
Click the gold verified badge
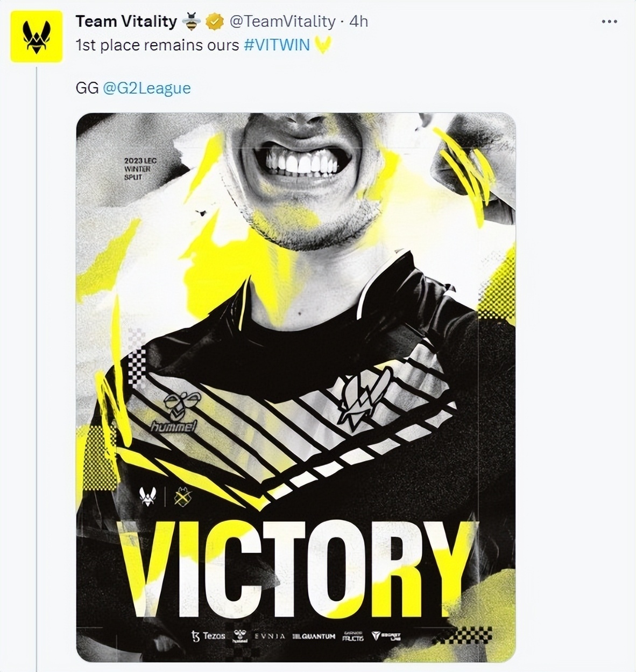pyautogui.click(x=215, y=22)
